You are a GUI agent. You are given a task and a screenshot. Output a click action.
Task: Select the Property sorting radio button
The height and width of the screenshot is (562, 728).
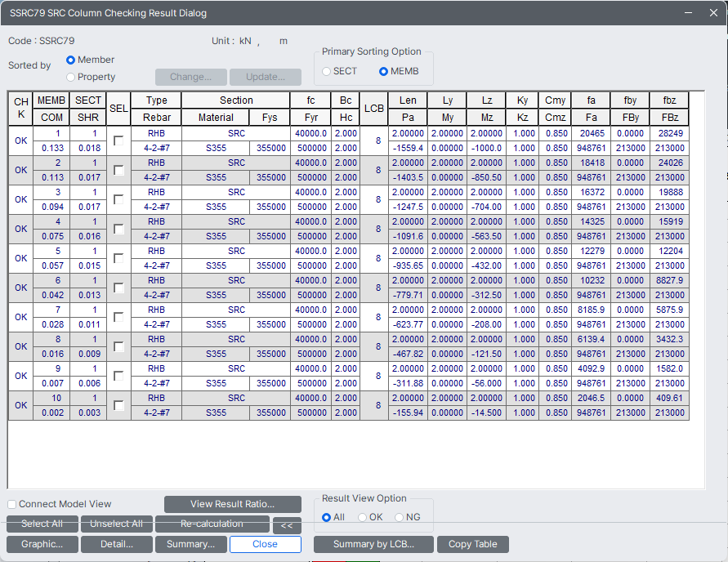pos(70,77)
